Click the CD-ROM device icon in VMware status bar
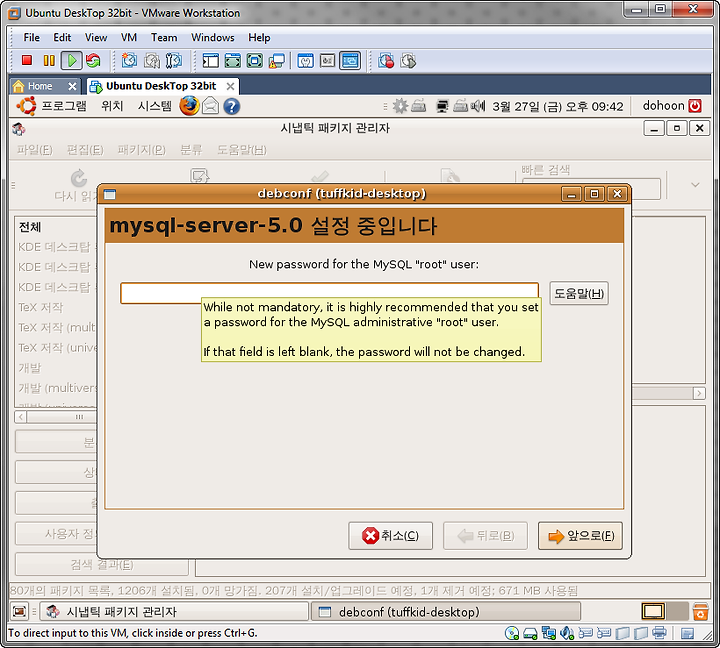Screen dimensions: 720x648 point(512,633)
